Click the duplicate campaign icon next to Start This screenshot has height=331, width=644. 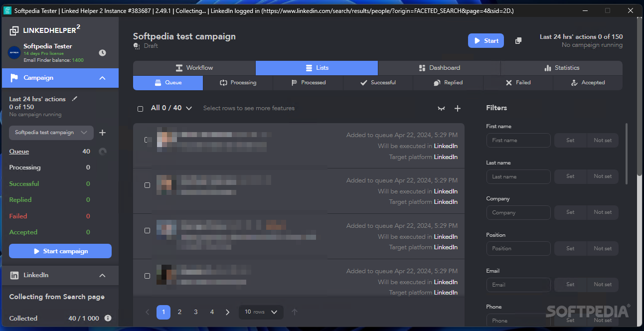[518, 41]
